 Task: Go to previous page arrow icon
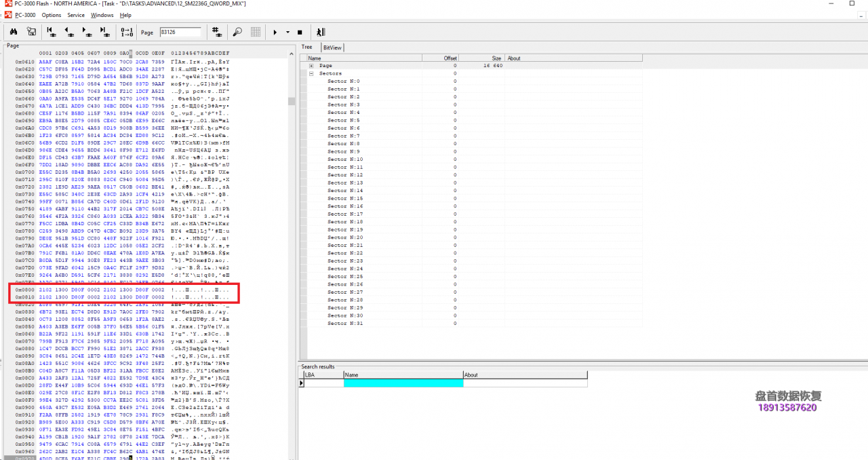click(69, 32)
